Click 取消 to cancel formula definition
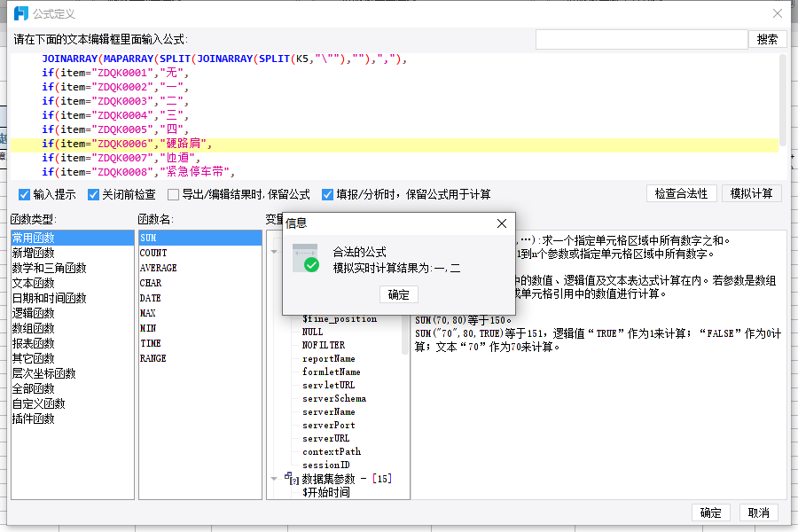Screen dimensions: 798x532 tap(759, 512)
